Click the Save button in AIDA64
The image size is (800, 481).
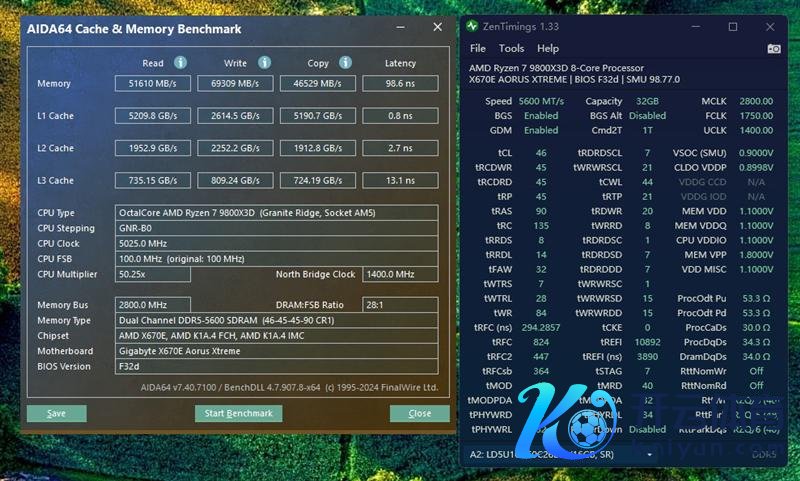tap(56, 413)
